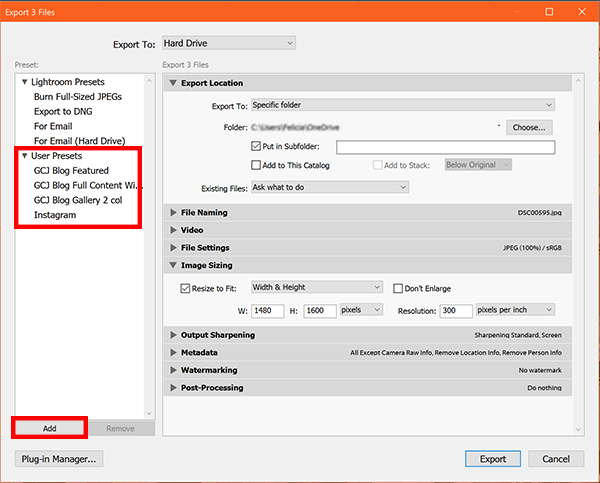
Task: Click the Do nothing post-processing summary
Action: [545, 388]
